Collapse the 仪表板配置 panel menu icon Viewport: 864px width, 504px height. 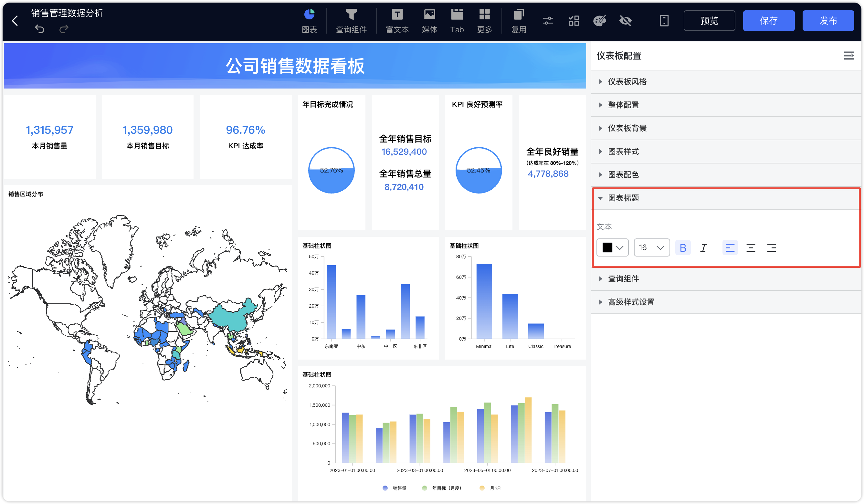(849, 56)
